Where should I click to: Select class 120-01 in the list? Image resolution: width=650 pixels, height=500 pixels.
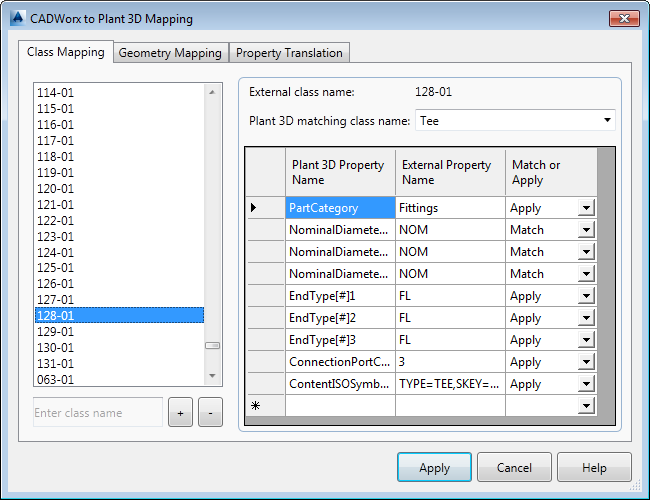coord(119,189)
